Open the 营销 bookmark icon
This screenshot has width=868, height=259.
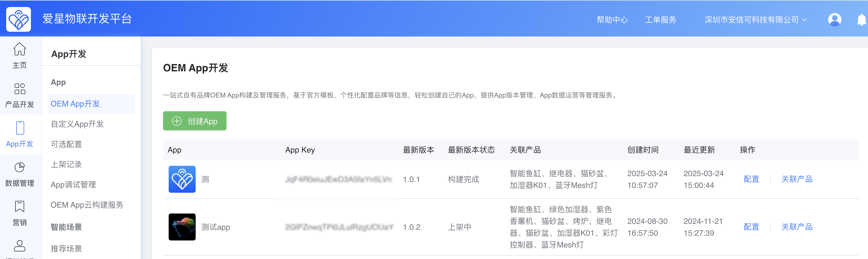coord(20,206)
